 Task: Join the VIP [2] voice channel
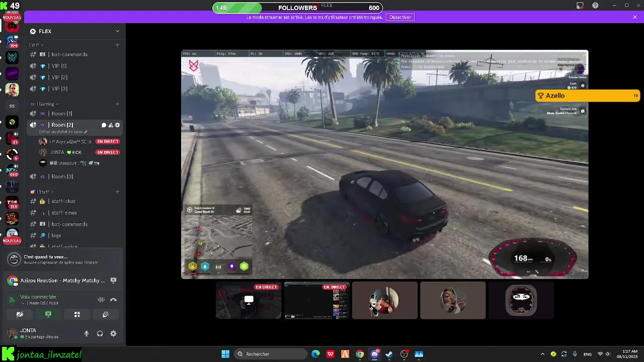pyautogui.click(x=75, y=77)
